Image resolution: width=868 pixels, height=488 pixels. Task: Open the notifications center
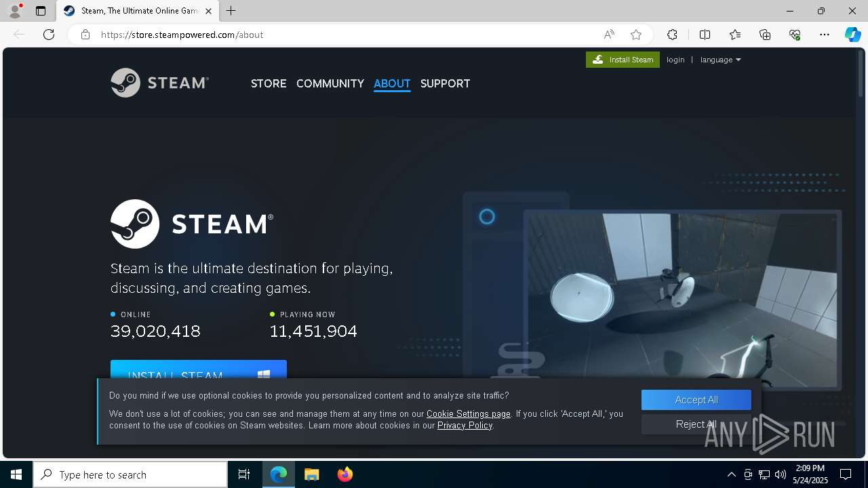coord(846,474)
